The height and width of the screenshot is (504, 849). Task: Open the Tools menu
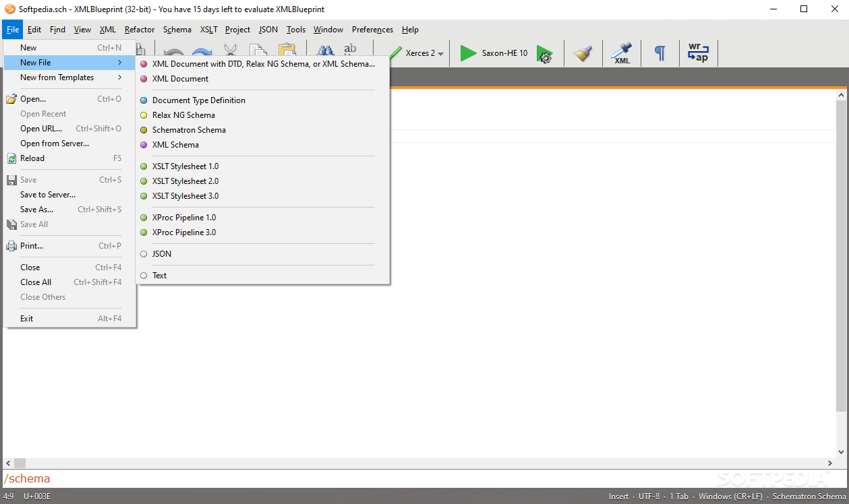pos(295,30)
